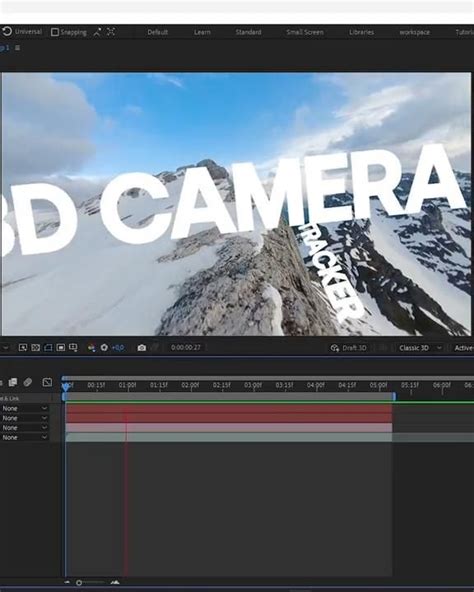Click the snap-to-features expand icon

pos(111,32)
